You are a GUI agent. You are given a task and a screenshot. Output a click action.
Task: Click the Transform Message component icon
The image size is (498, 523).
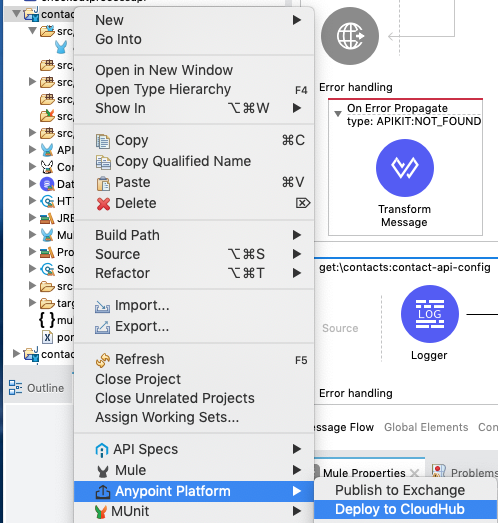405,168
